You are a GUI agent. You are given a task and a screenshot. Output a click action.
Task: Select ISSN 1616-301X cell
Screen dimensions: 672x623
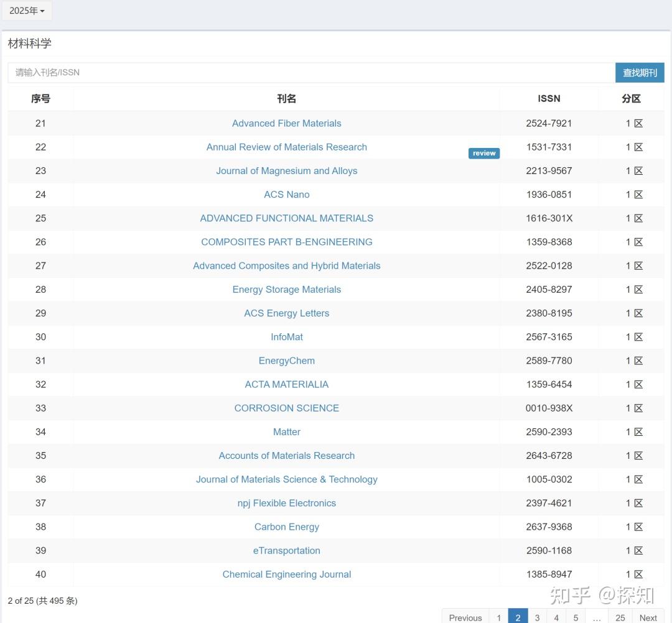tap(549, 218)
